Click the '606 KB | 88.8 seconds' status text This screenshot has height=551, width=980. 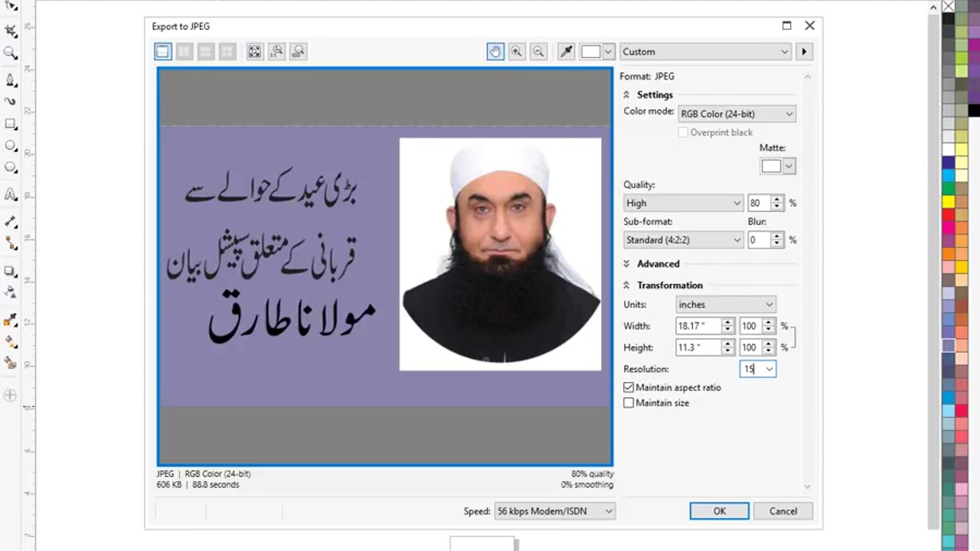[x=198, y=484]
